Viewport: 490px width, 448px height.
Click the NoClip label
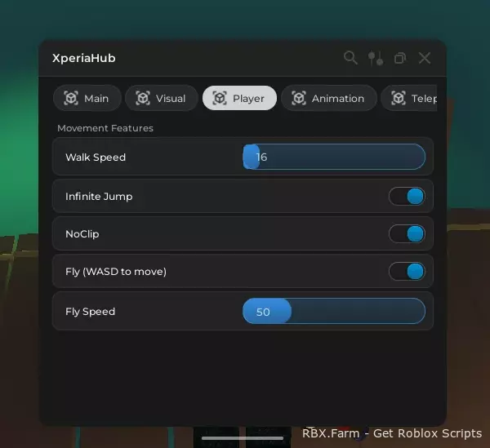pyautogui.click(x=82, y=234)
